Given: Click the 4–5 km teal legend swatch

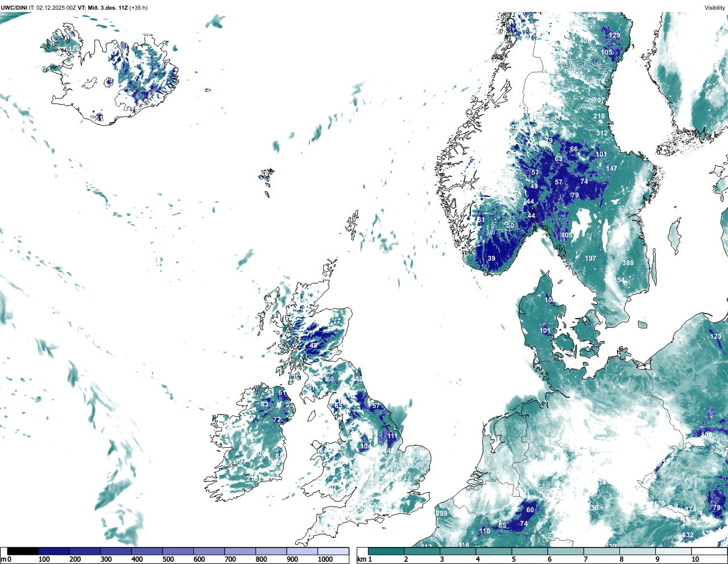Looking at the screenshot, I should pos(494,551).
